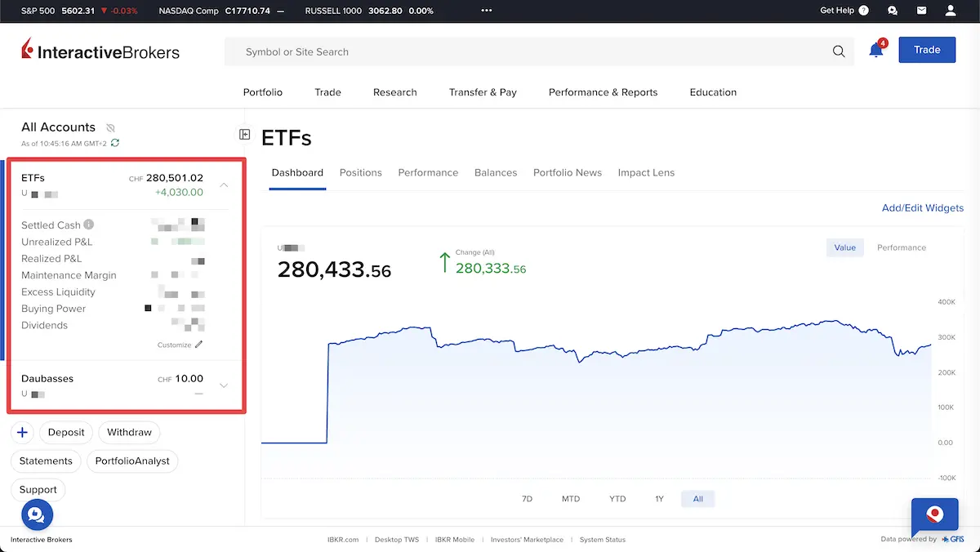Viewport: 980px width, 552px height.
Task: Click the blue Trade button
Action: [x=927, y=50]
